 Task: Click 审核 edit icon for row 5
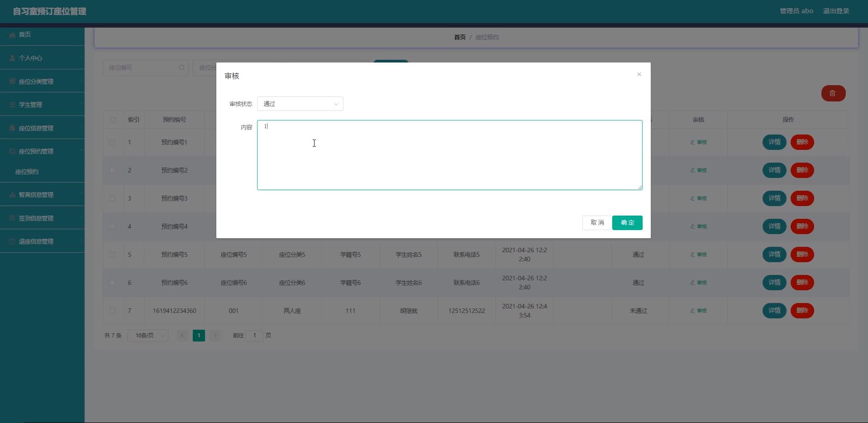(x=698, y=255)
